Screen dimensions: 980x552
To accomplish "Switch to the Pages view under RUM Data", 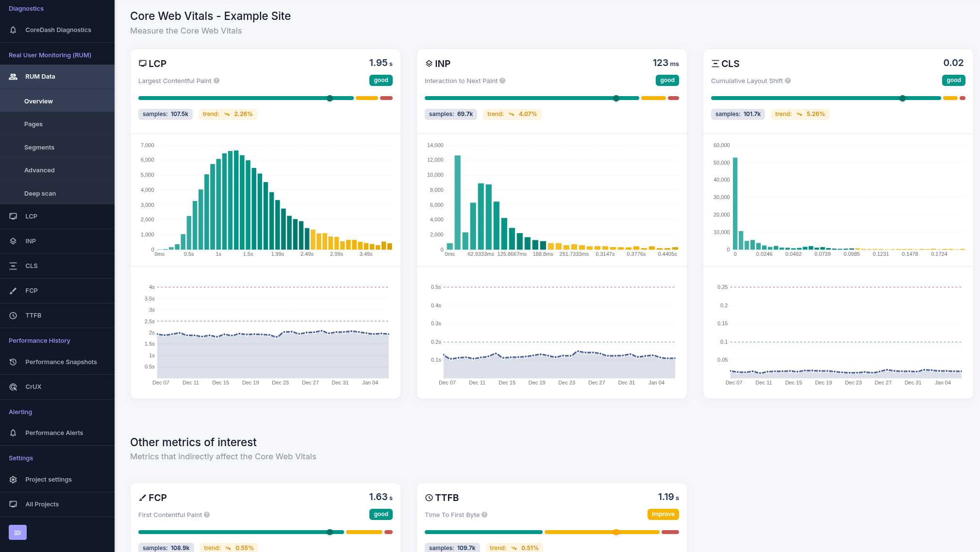I will point(33,124).
